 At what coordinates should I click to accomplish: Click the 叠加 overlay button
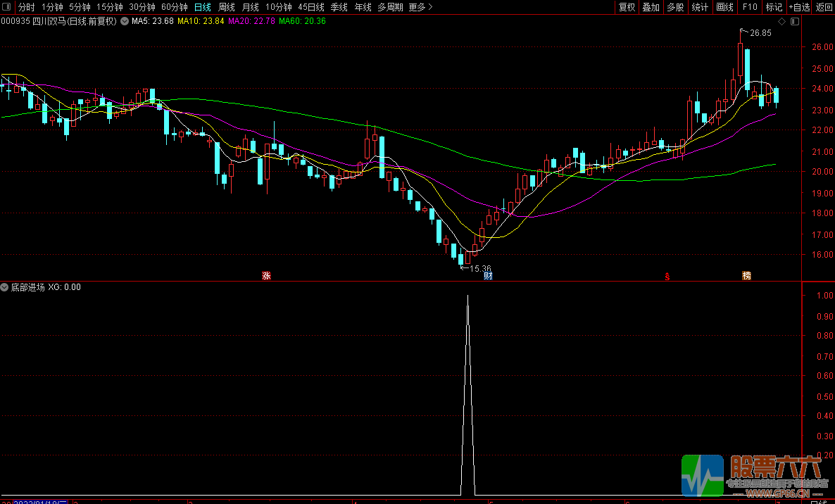pos(651,7)
